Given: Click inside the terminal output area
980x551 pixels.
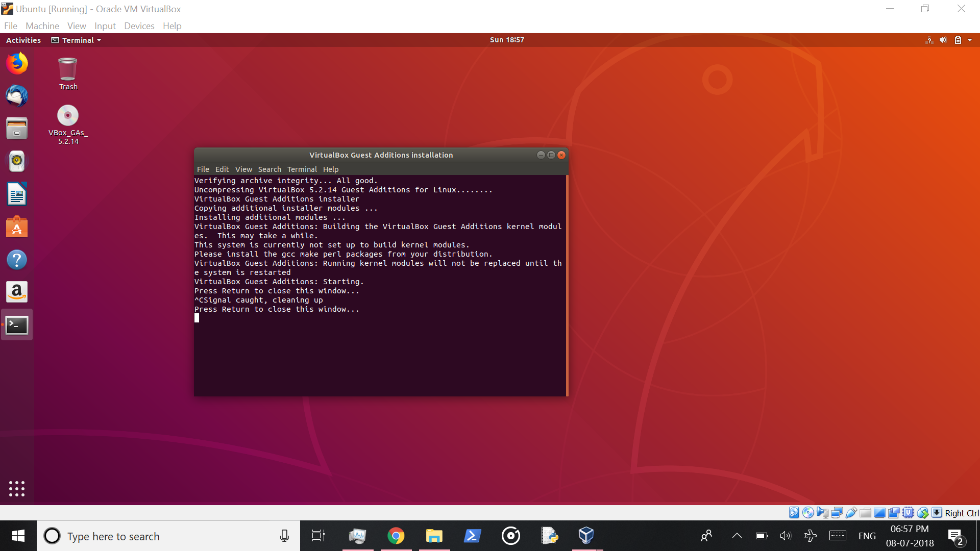Looking at the screenshot, I should pos(380,286).
